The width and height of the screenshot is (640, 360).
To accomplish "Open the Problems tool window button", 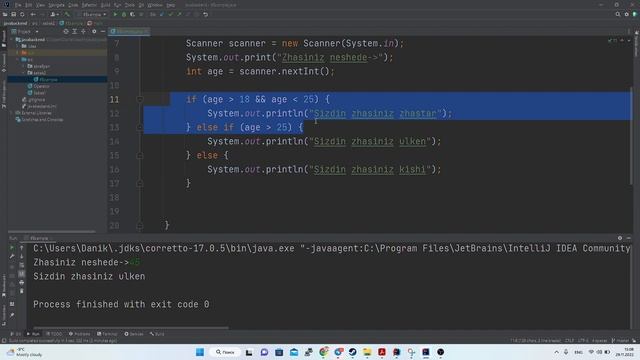I will (x=80, y=334).
